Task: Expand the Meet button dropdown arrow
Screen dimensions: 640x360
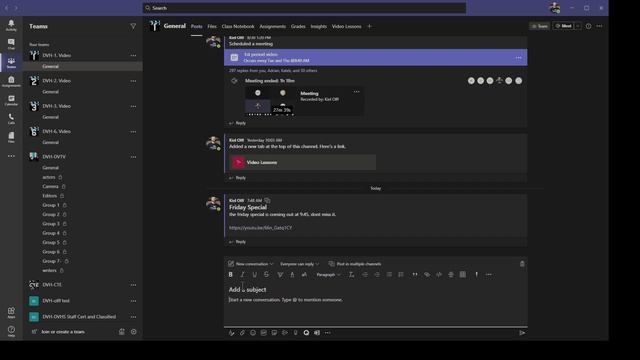Action: (578, 26)
